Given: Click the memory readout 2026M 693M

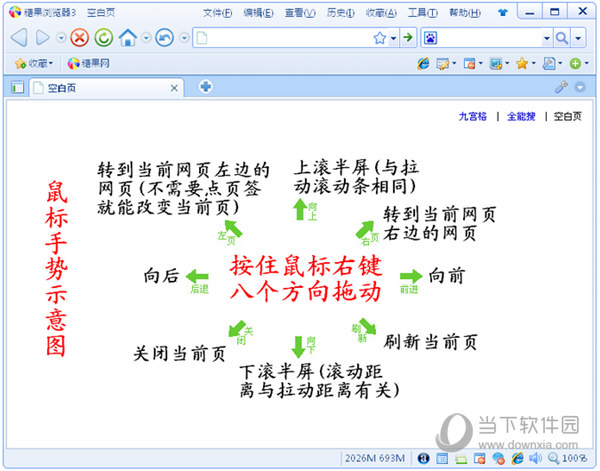Looking at the screenshot, I should click(375, 458).
